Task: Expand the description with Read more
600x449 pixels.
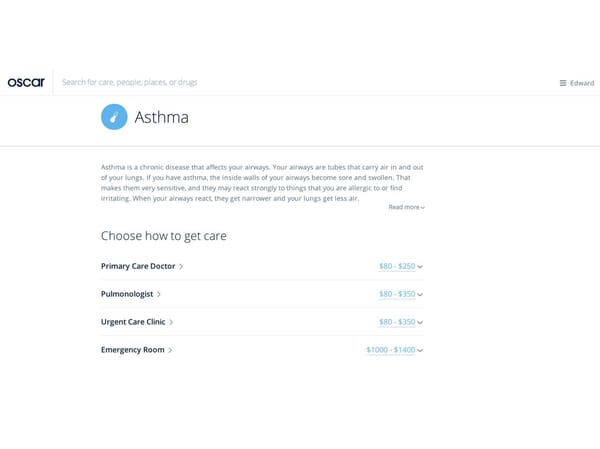Action: click(406, 207)
